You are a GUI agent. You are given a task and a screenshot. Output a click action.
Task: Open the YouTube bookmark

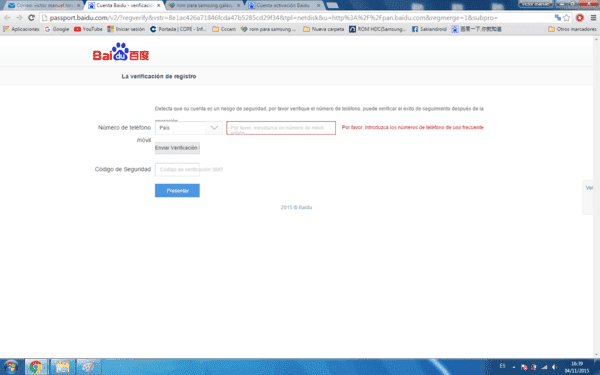click(88, 29)
